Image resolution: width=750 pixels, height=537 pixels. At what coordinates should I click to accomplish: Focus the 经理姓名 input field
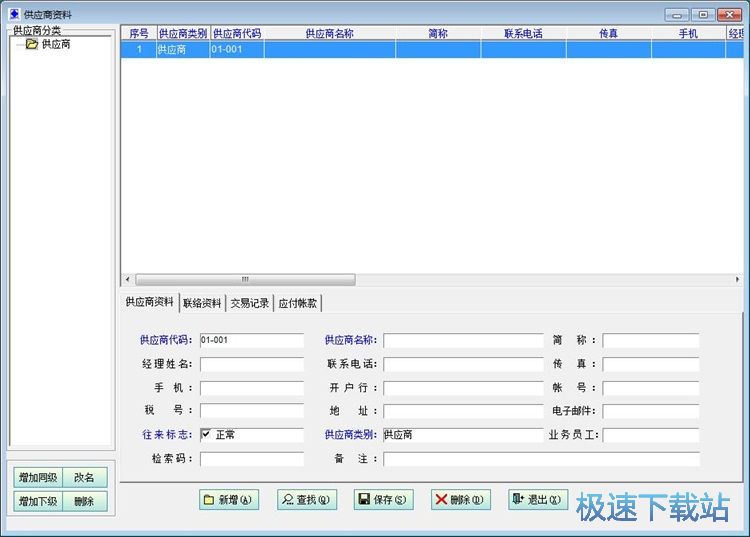point(252,364)
